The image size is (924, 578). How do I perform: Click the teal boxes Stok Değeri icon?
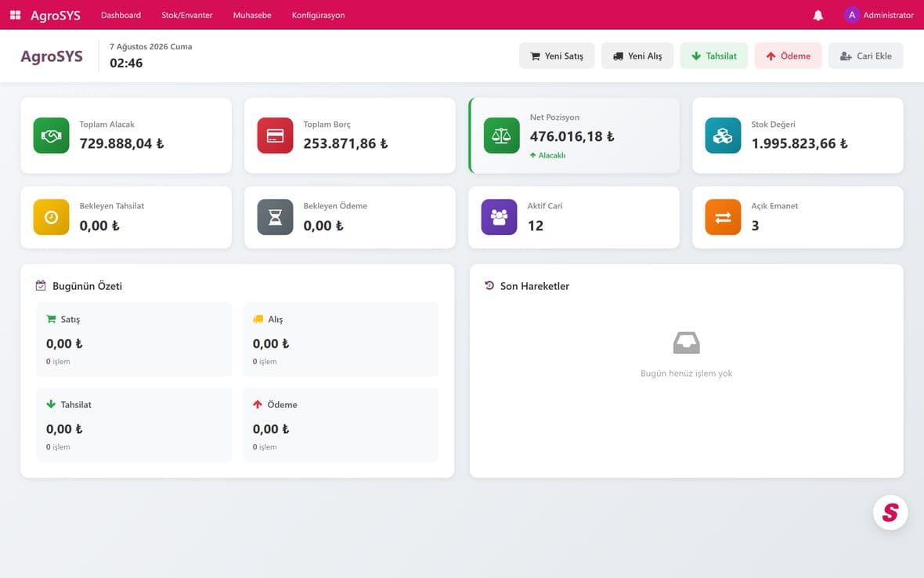(723, 135)
